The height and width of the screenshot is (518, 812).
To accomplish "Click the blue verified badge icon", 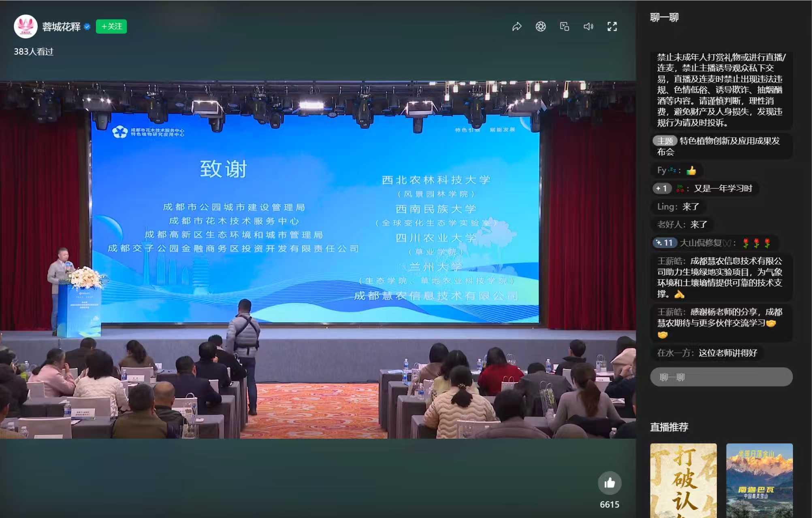I will tap(87, 27).
